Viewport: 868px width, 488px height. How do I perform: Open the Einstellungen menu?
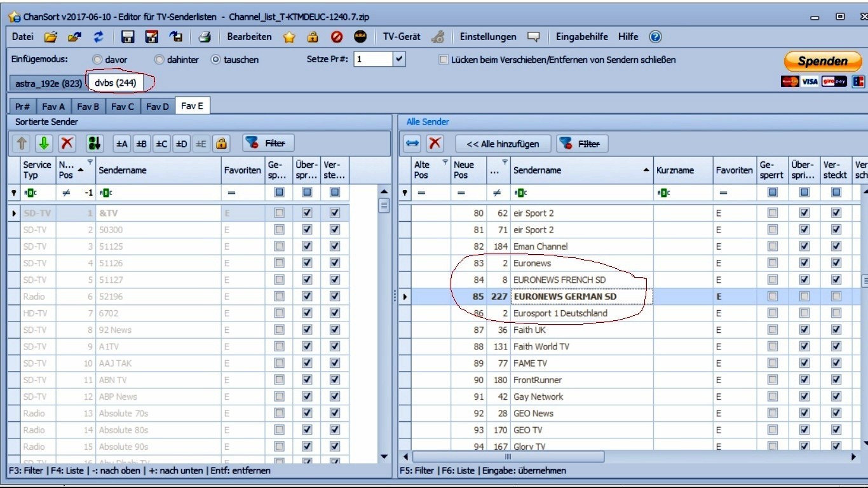pos(488,37)
